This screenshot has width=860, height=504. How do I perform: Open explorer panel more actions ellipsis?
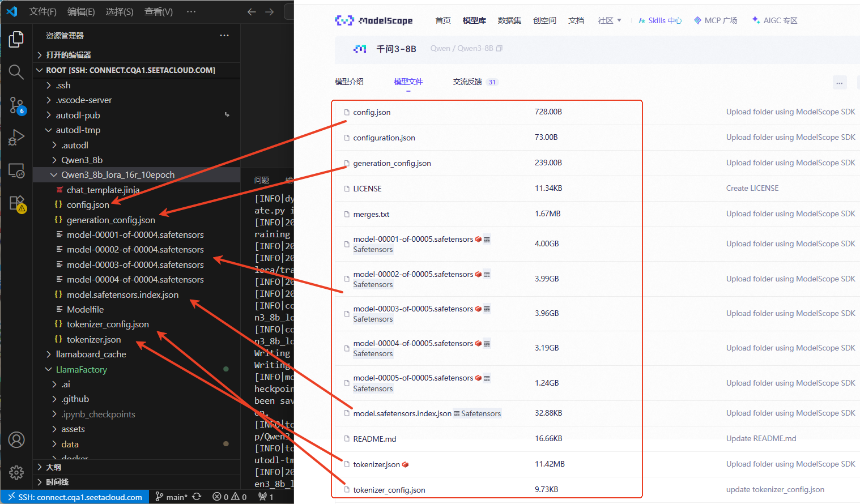coord(224,35)
